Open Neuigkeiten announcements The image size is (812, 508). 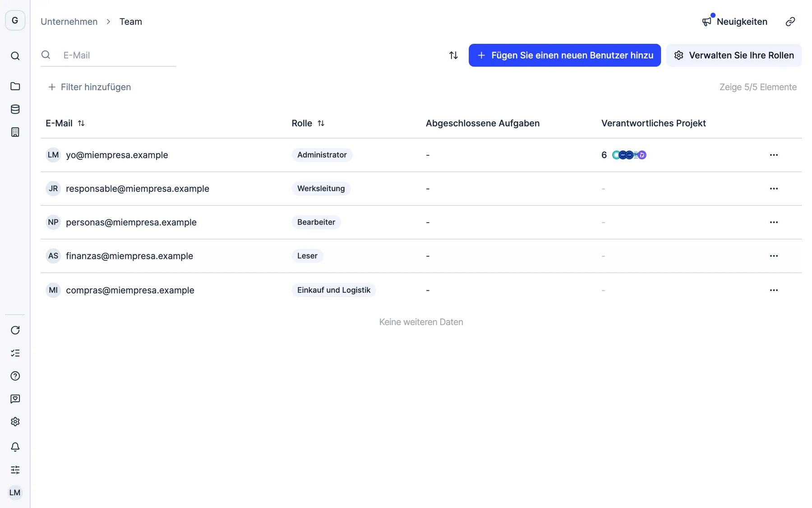coord(734,22)
